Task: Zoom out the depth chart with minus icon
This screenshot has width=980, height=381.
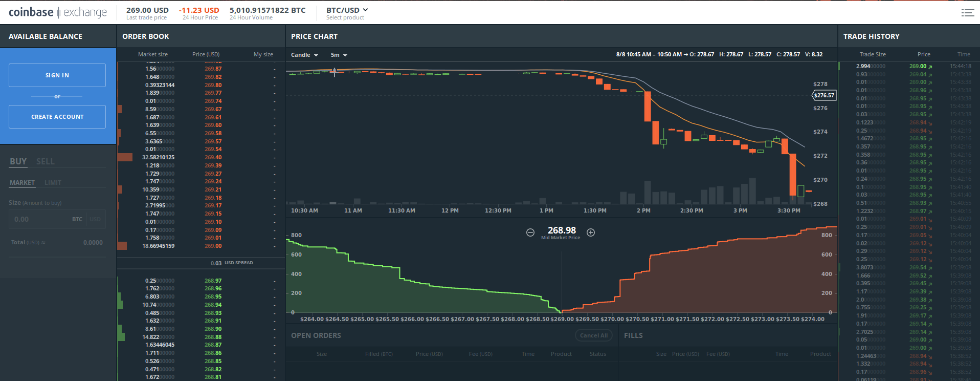Action: [530, 232]
